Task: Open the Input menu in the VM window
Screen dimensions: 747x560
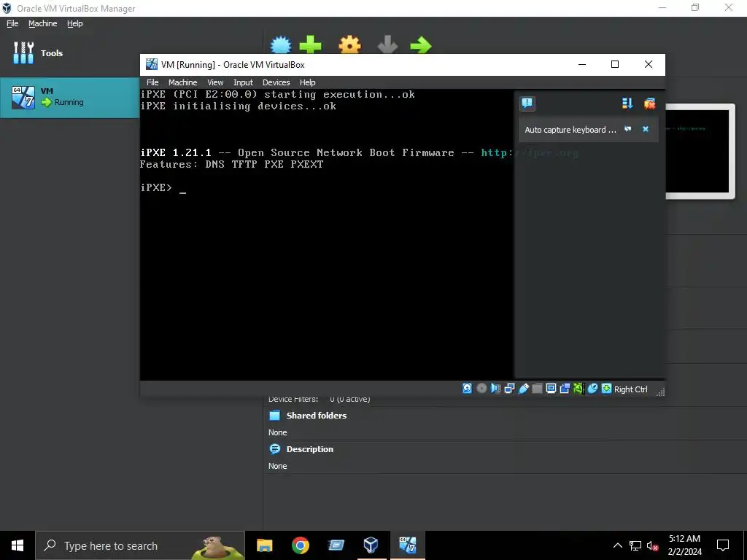Action: click(243, 82)
